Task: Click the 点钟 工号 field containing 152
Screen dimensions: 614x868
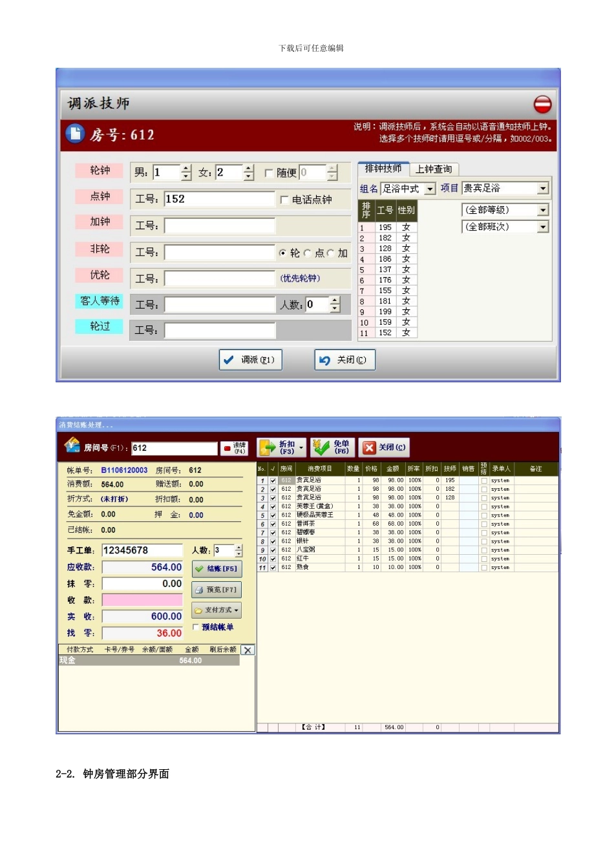Action: click(x=220, y=199)
